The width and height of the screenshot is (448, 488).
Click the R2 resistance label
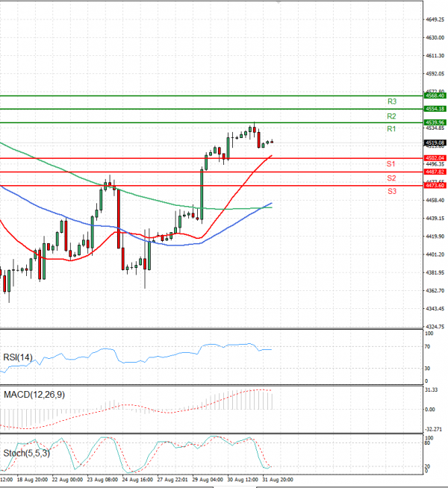[x=391, y=116]
